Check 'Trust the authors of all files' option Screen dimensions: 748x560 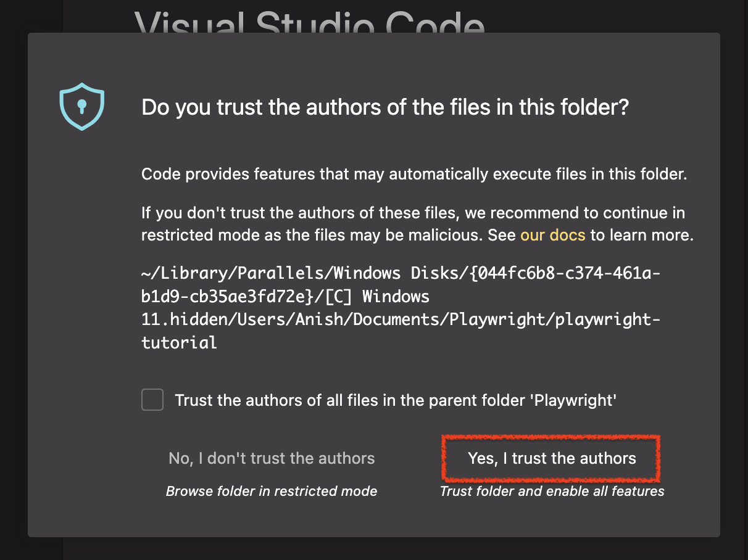[152, 400]
